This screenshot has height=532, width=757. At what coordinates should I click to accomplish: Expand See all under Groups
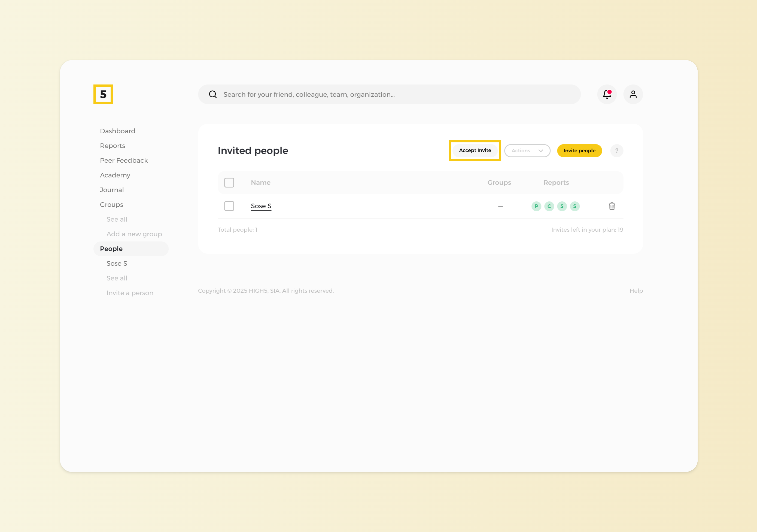tap(117, 219)
